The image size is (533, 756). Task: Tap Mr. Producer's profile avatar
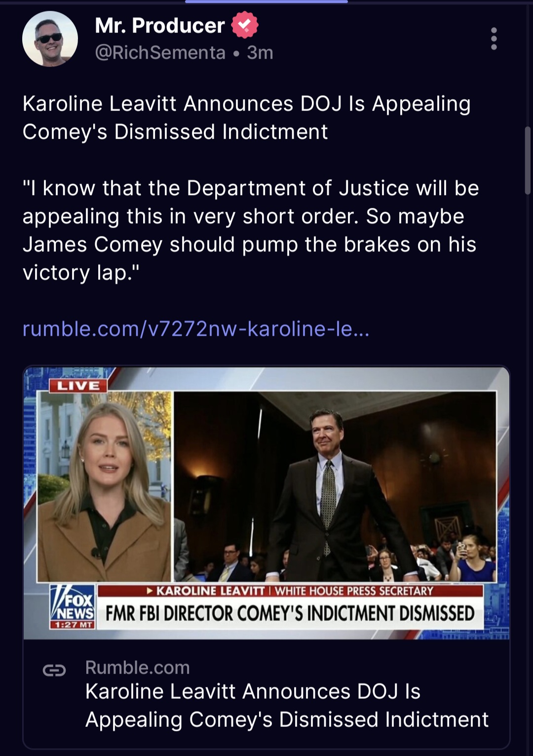(x=50, y=39)
